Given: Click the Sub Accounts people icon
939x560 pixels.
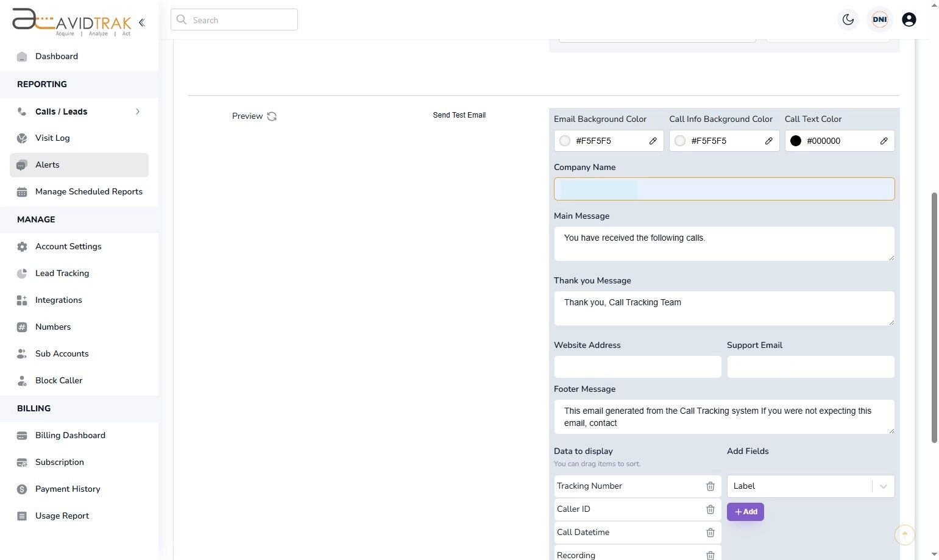Looking at the screenshot, I should click(x=22, y=354).
